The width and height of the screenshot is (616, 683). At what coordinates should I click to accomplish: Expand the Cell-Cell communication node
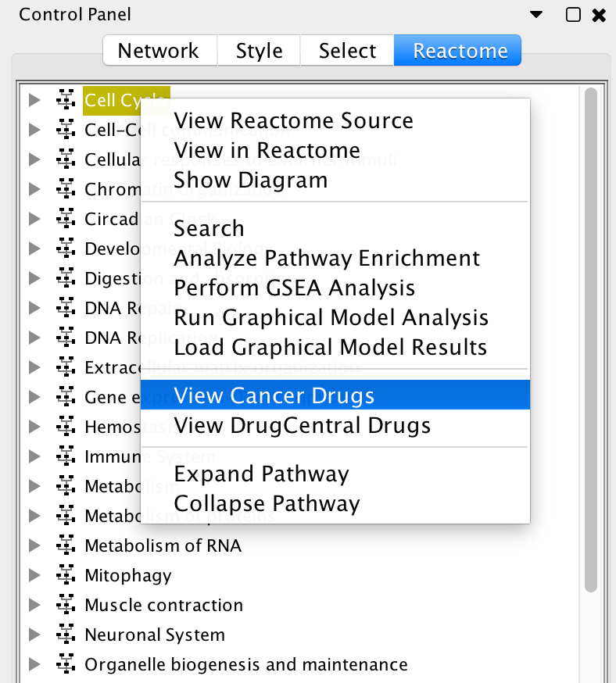tap(34, 130)
